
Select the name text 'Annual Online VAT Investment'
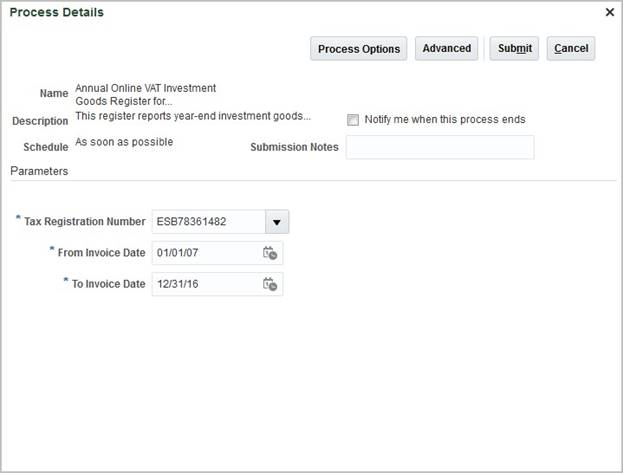point(145,88)
